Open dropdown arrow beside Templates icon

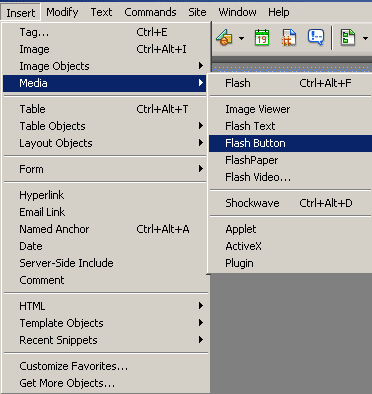[365, 38]
